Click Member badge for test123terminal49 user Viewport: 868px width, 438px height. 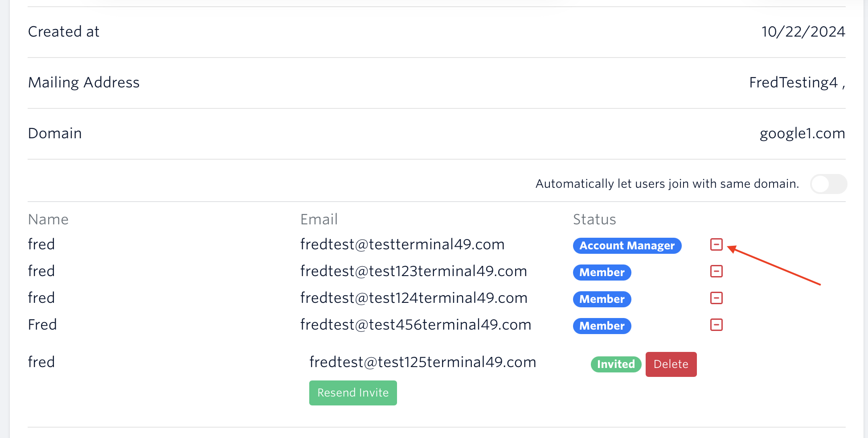602,273
